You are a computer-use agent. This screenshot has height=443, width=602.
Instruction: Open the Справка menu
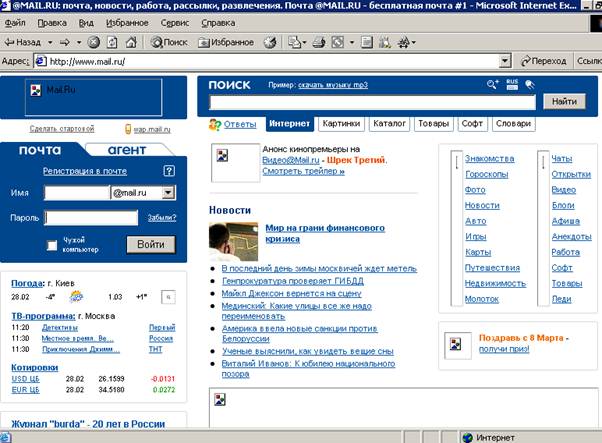click(218, 23)
